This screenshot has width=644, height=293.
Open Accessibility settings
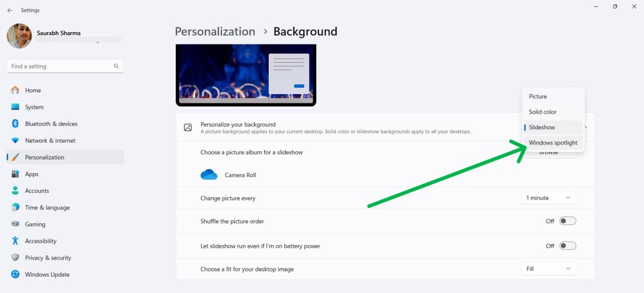click(66, 241)
